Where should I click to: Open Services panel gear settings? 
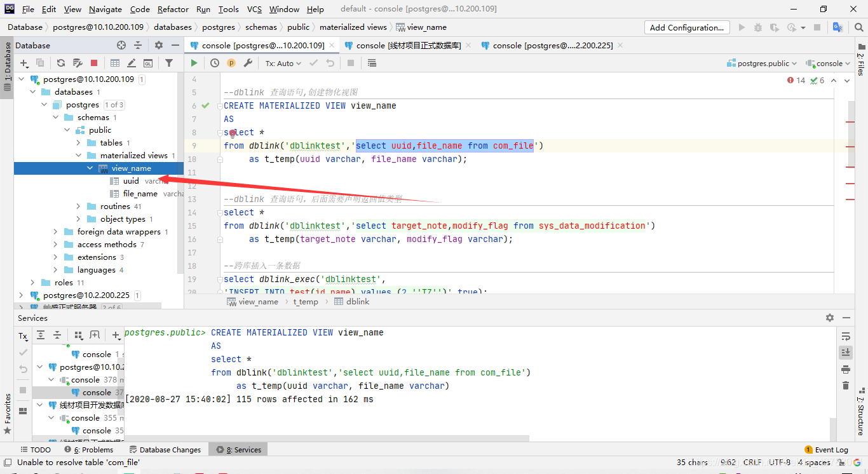tap(829, 318)
